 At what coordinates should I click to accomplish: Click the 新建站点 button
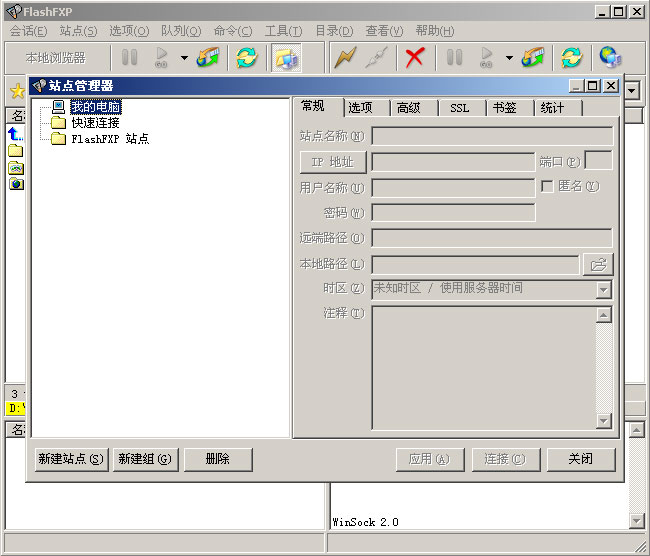pyautogui.click(x=70, y=459)
